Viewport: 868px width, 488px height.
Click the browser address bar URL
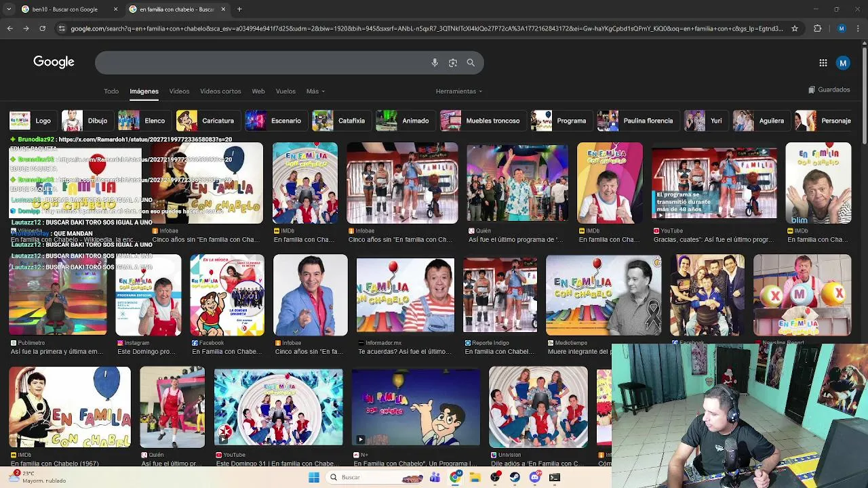(x=427, y=28)
